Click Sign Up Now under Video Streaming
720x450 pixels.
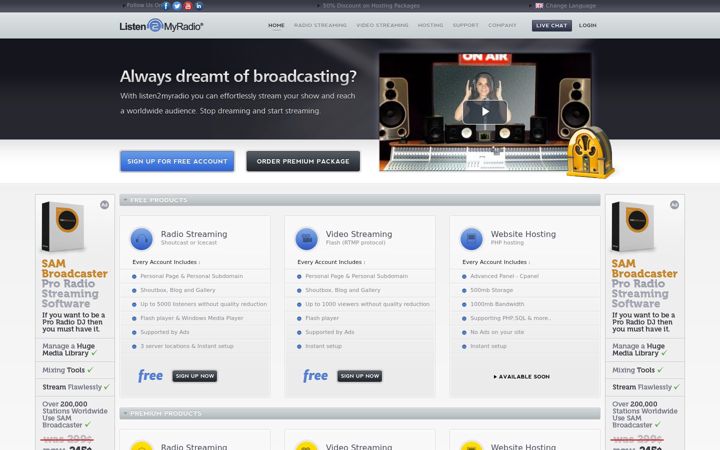(x=360, y=376)
